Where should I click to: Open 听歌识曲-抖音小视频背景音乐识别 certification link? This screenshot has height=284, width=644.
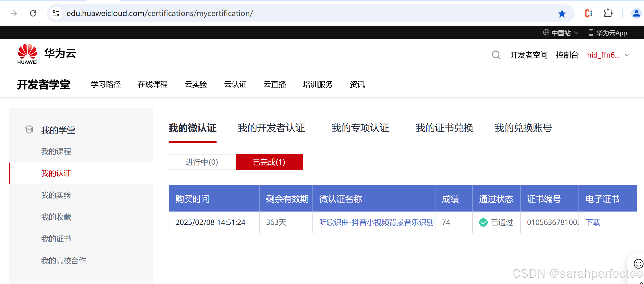tap(376, 222)
